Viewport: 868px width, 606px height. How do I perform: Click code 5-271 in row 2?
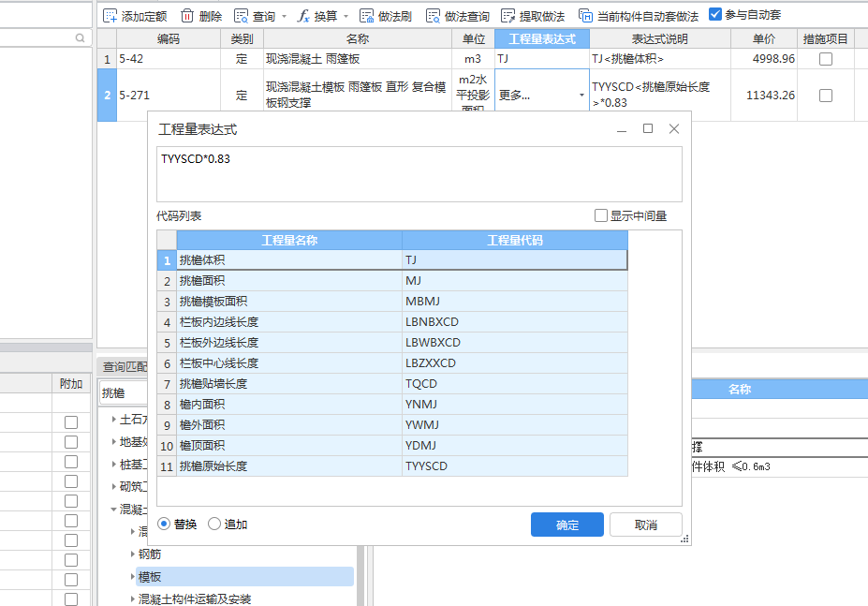[x=169, y=96]
